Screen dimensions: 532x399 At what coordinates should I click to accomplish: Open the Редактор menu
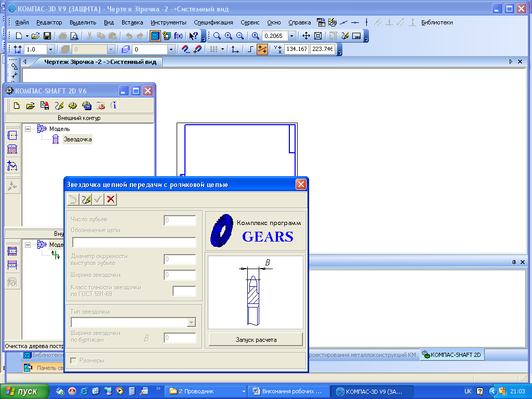pyautogui.click(x=49, y=22)
